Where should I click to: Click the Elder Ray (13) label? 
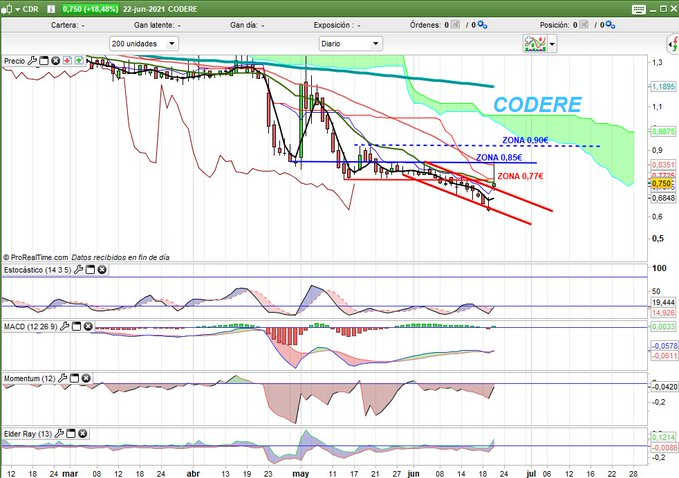(28, 434)
